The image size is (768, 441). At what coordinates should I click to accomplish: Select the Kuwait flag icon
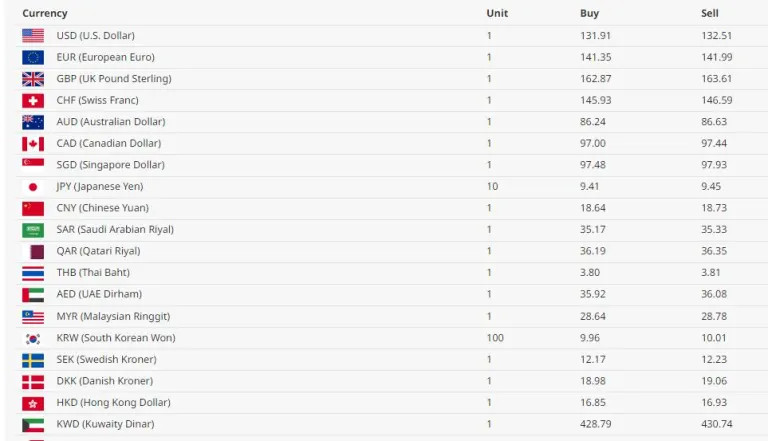tap(33, 424)
